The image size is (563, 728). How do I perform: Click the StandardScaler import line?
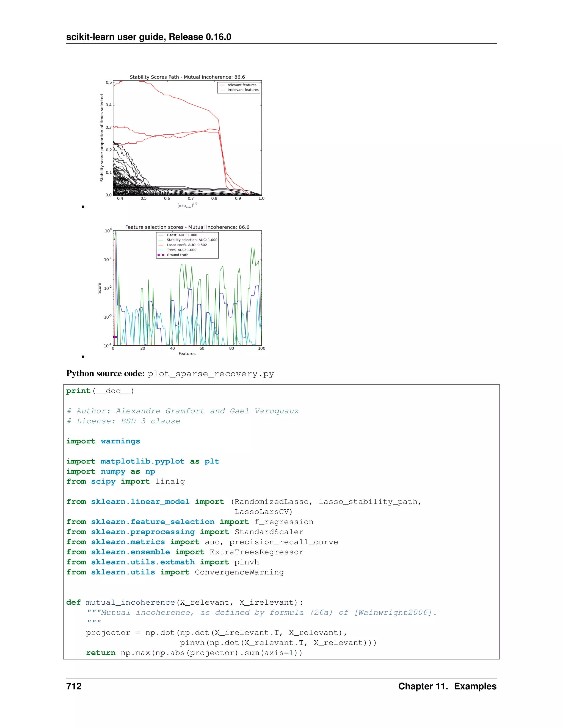[185, 532]
